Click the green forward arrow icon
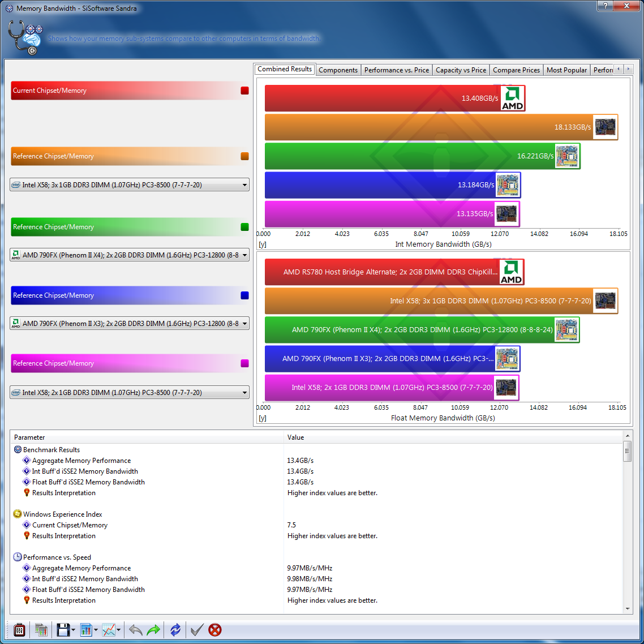Viewport: 644px width, 644px height. click(153, 630)
